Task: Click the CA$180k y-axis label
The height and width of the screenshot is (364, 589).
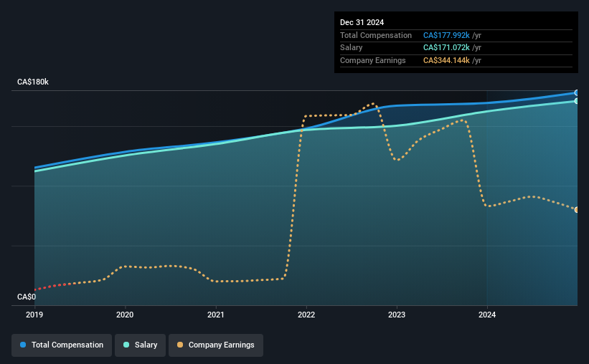Action: (x=33, y=82)
